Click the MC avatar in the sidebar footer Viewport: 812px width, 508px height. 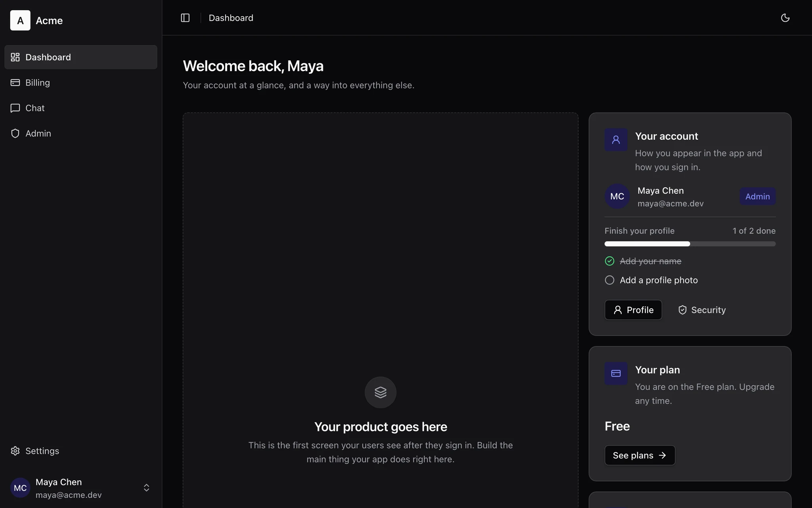20,488
